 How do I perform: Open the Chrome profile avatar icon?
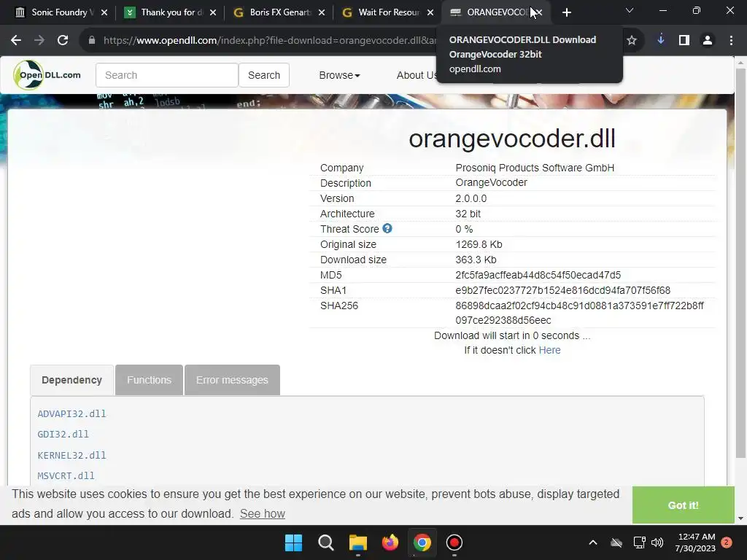tap(708, 41)
